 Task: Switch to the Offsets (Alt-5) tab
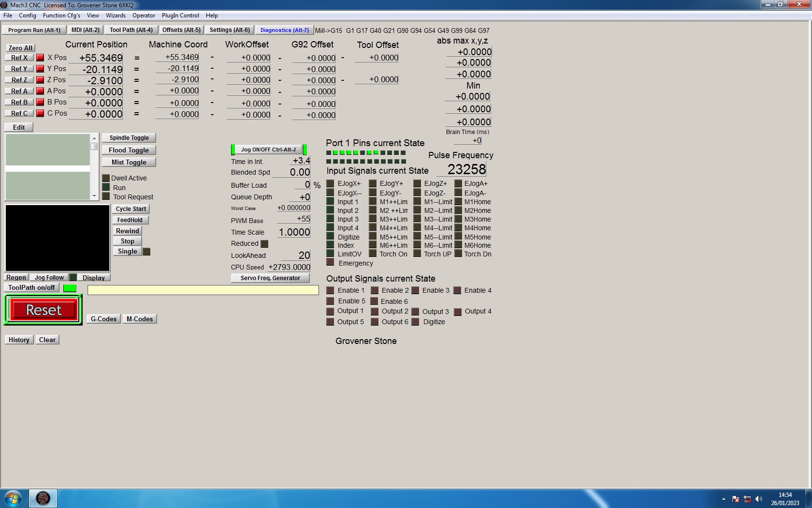click(x=181, y=30)
